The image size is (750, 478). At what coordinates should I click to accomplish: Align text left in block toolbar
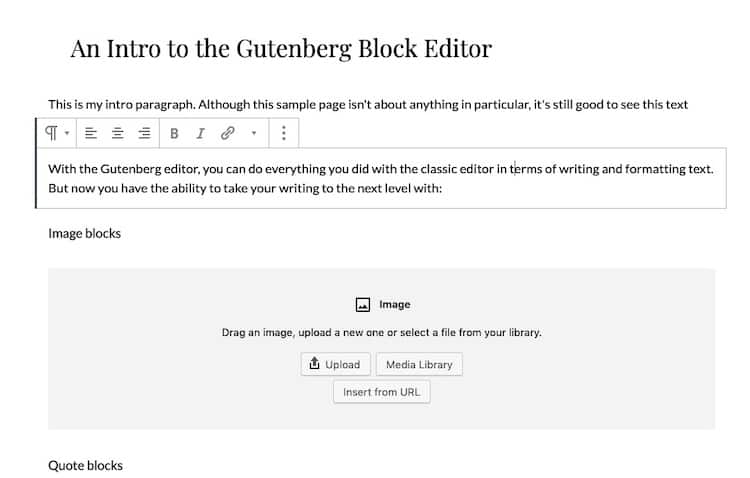coord(90,133)
